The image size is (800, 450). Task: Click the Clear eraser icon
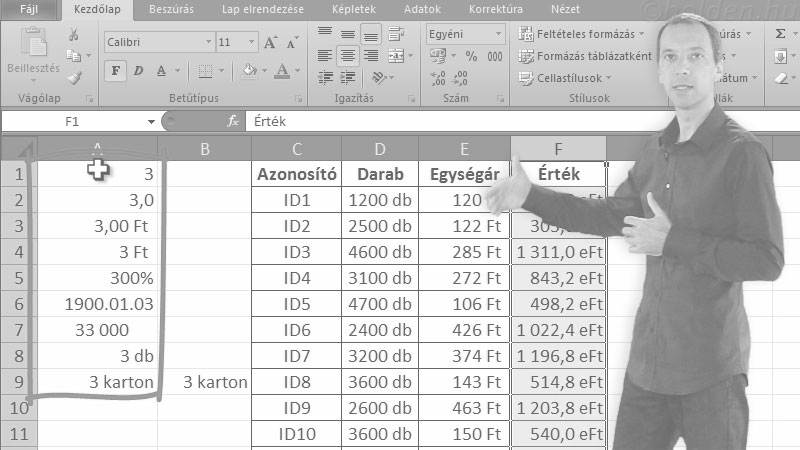(781, 78)
